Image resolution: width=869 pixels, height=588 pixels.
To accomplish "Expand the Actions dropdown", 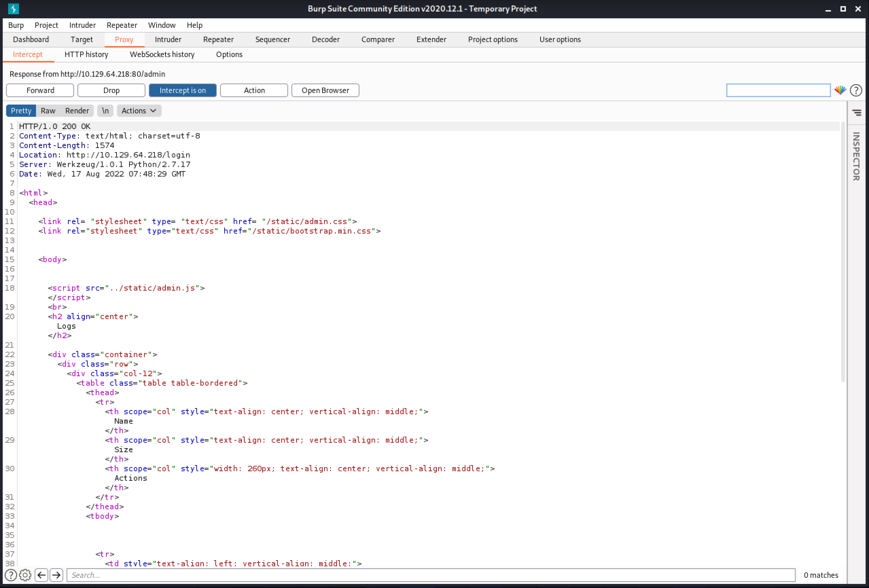I will [x=139, y=111].
